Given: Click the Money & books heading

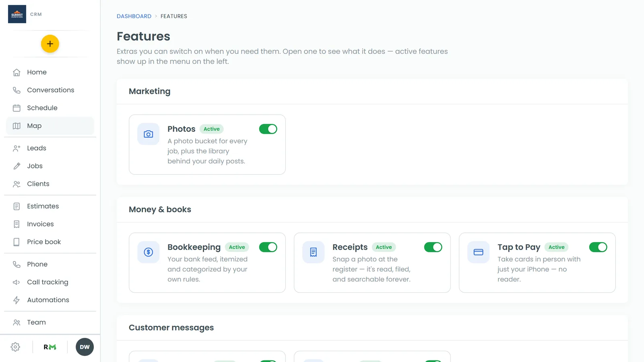Looking at the screenshot, I should pyautogui.click(x=160, y=210).
